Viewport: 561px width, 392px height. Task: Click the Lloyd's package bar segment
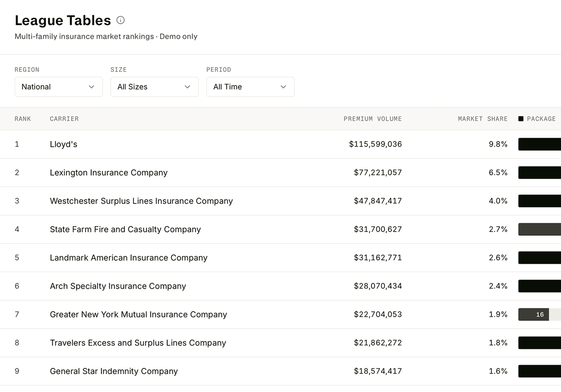point(540,144)
